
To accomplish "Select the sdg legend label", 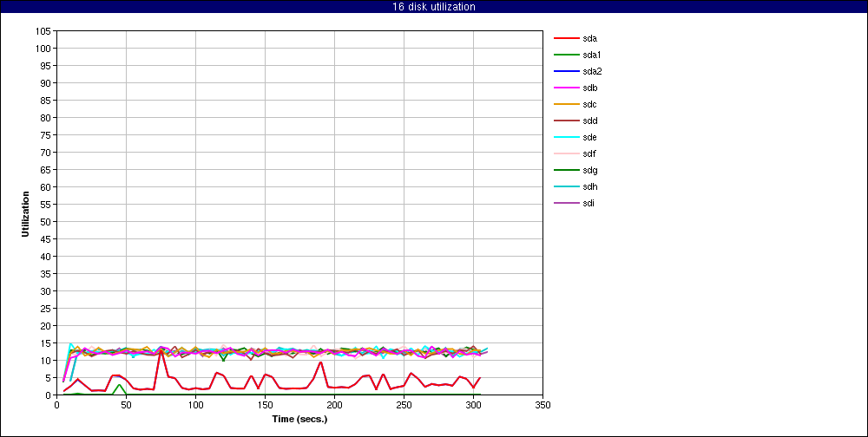I will tap(589, 170).
